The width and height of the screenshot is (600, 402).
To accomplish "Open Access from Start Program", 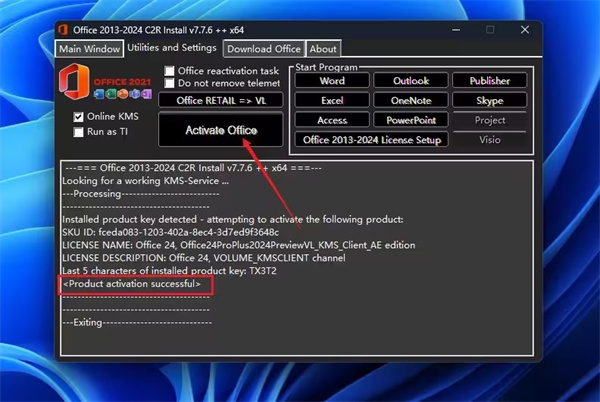I will pyautogui.click(x=332, y=120).
